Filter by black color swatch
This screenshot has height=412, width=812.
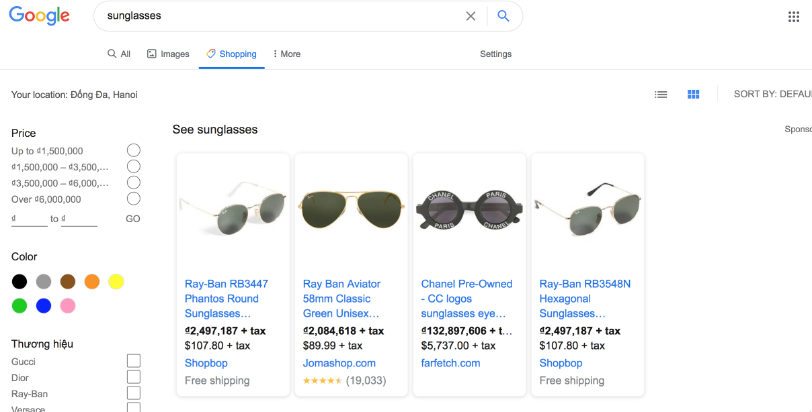click(x=19, y=282)
